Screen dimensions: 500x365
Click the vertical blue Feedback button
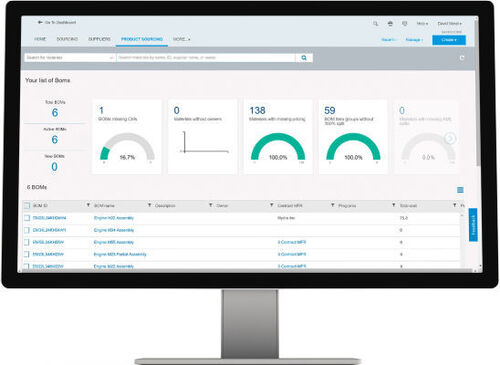tap(473, 225)
